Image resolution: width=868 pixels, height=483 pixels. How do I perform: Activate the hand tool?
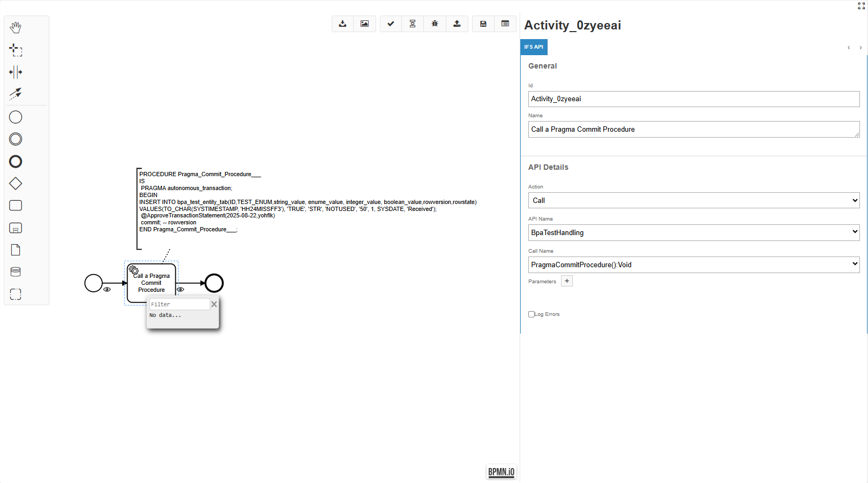pos(16,27)
